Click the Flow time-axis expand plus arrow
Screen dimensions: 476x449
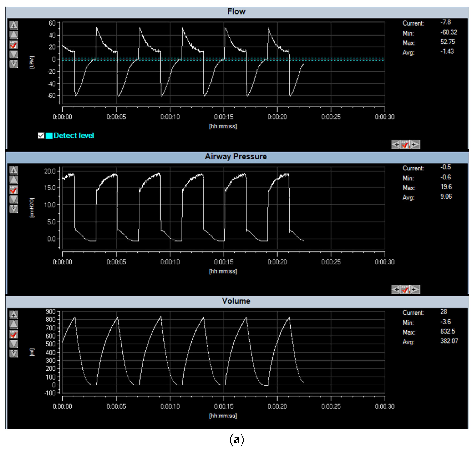(x=415, y=144)
